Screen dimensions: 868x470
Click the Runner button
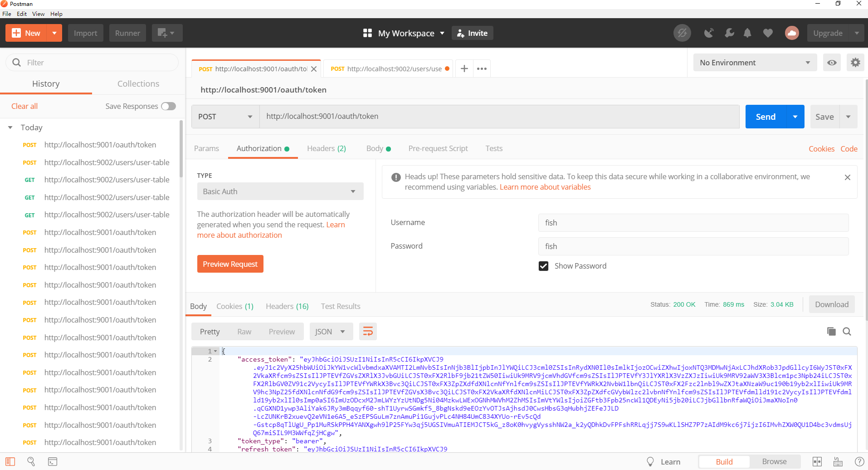click(127, 33)
